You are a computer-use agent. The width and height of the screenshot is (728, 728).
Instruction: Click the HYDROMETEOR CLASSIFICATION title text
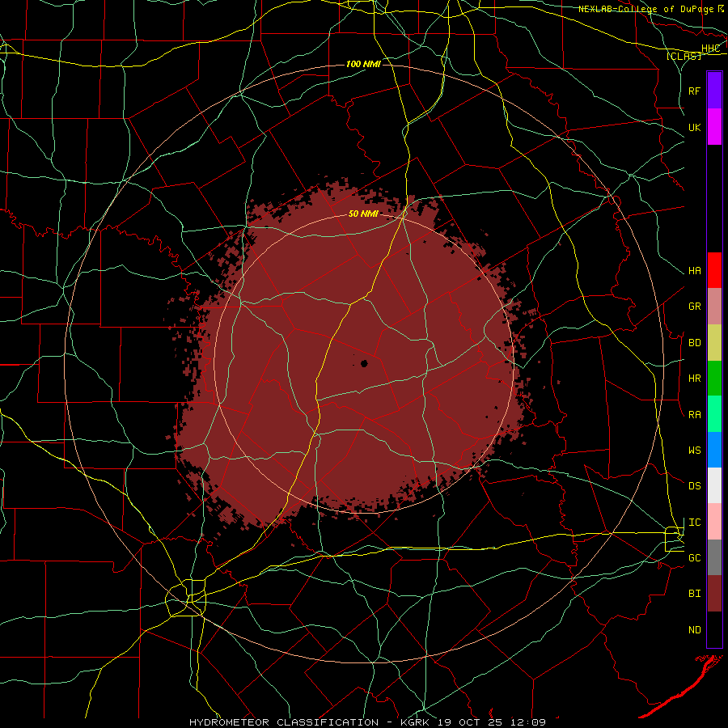pos(284,722)
